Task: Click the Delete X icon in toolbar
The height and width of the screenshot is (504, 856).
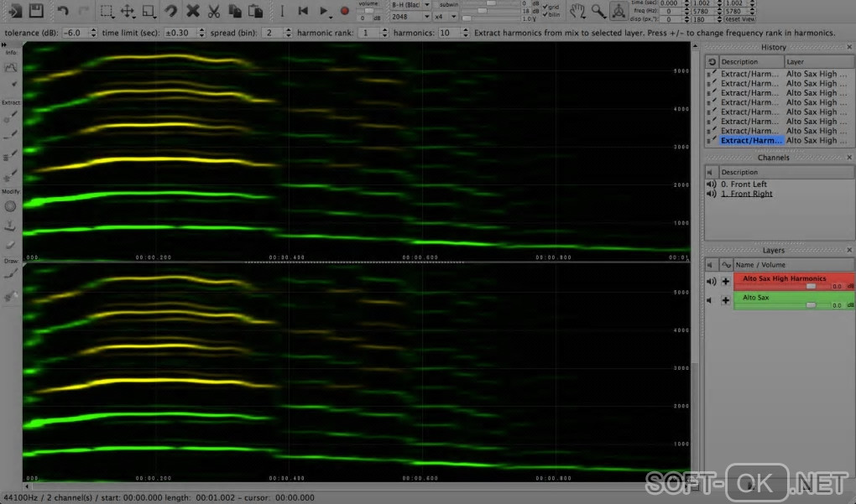Action: 193,11
